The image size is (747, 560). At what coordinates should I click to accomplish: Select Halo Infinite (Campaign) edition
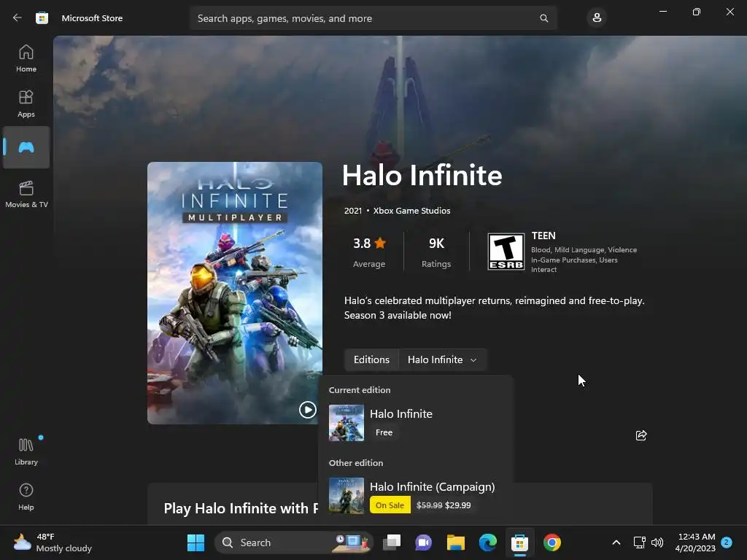pos(415,495)
